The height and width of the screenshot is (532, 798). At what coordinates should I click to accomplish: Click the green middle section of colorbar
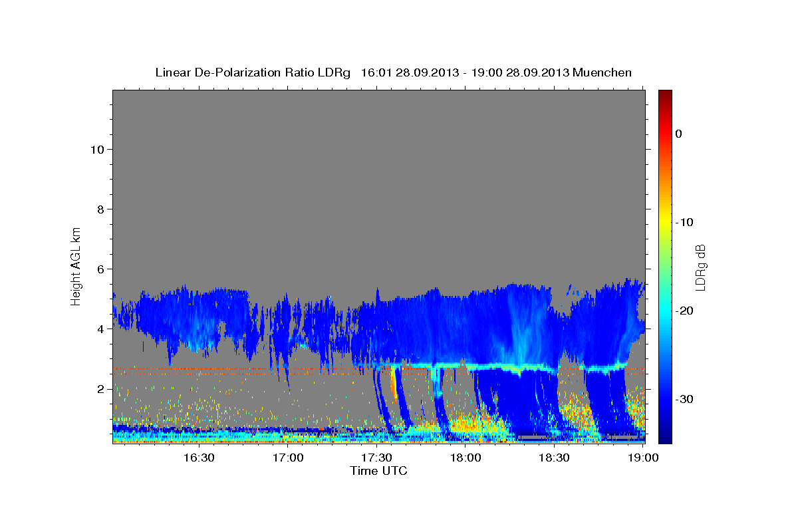664,266
